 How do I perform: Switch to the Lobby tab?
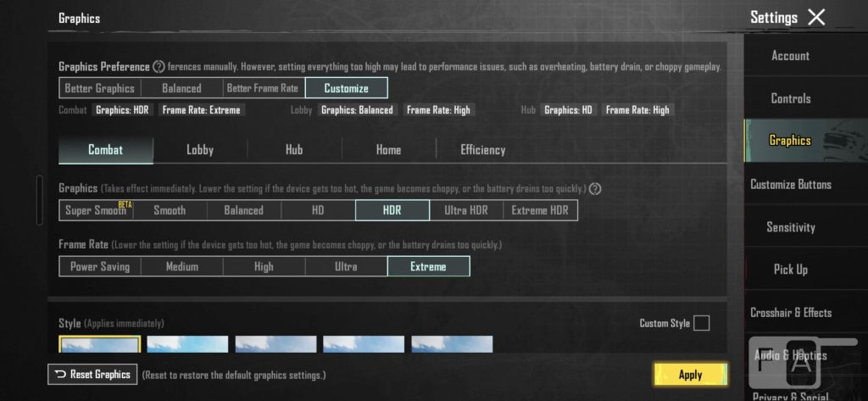(200, 150)
